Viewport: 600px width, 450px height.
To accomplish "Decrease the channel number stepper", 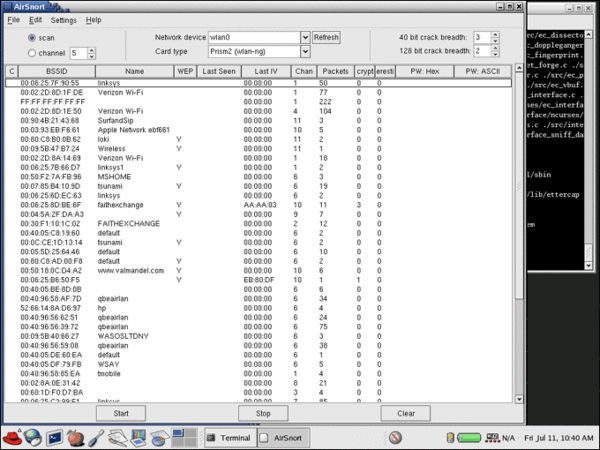I will (x=91, y=56).
